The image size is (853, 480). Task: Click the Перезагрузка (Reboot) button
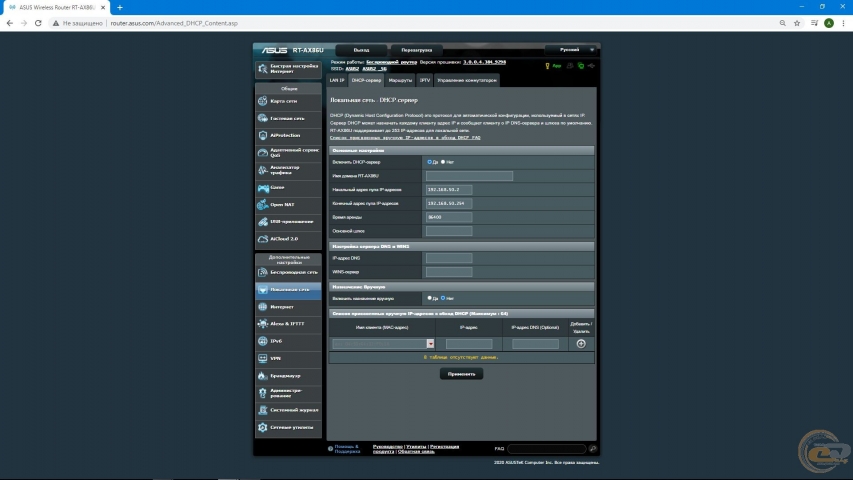click(417, 50)
